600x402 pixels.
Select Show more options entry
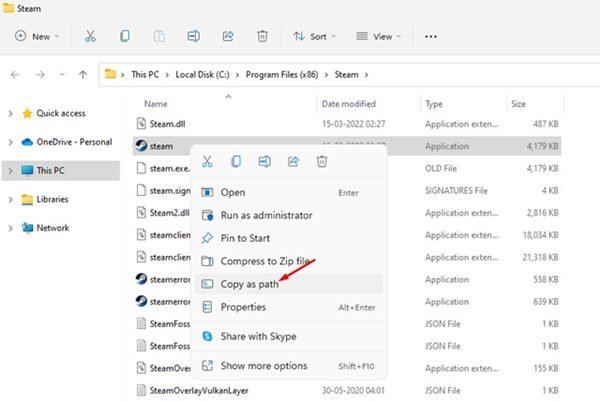pos(264,366)
